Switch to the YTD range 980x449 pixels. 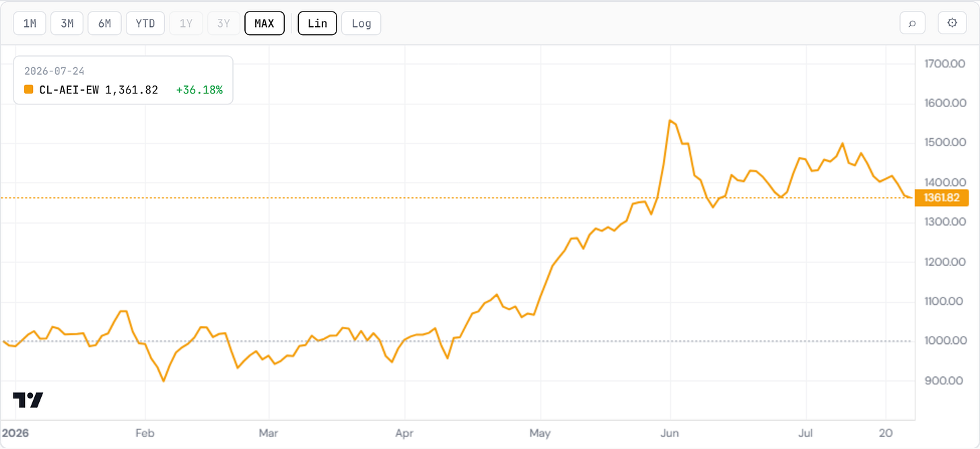tap(145, 24)
